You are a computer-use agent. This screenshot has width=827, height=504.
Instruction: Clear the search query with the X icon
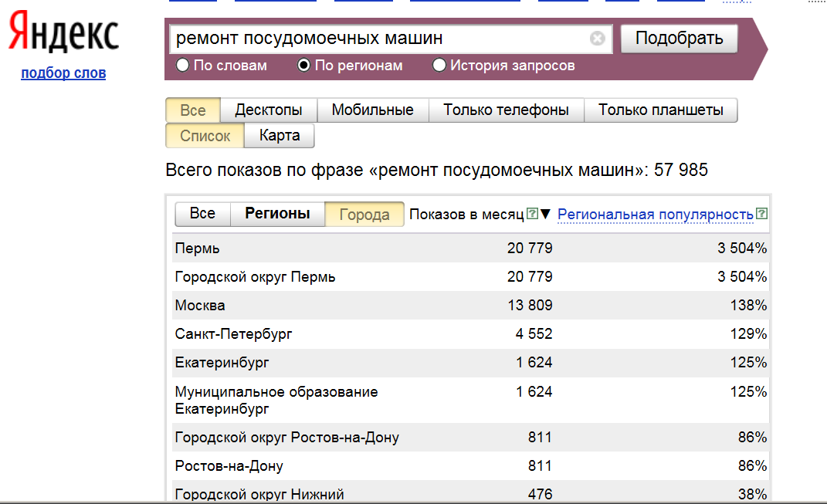pos(597,39)
